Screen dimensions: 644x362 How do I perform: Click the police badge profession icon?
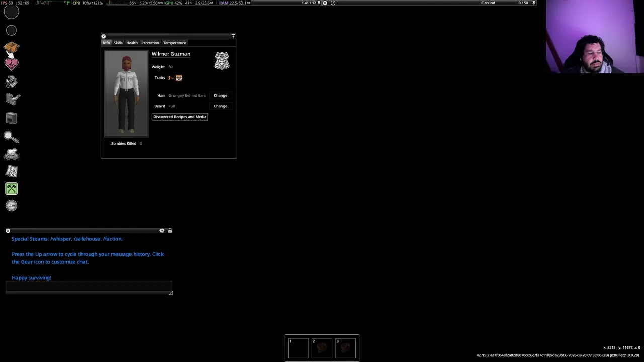(222, 61)
